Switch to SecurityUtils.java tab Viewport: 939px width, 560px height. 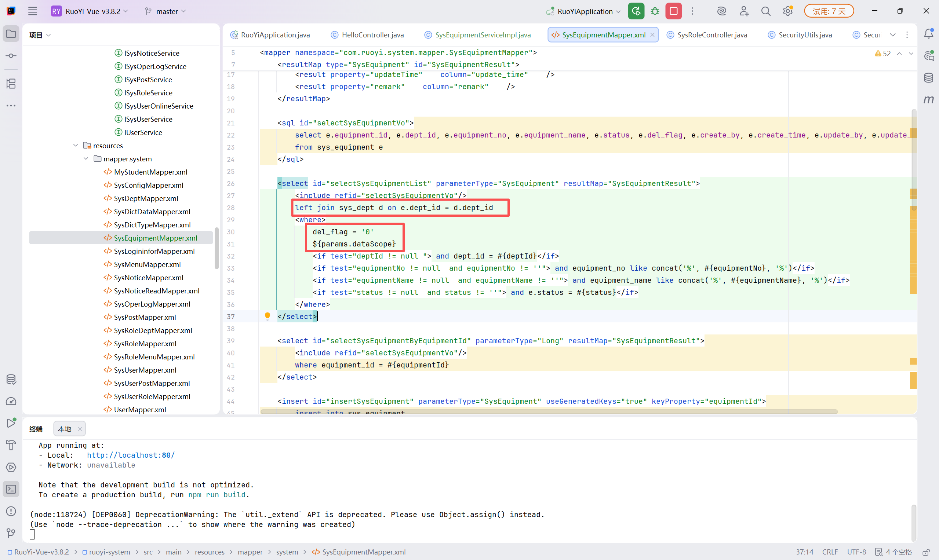click(x=800, y=35)
